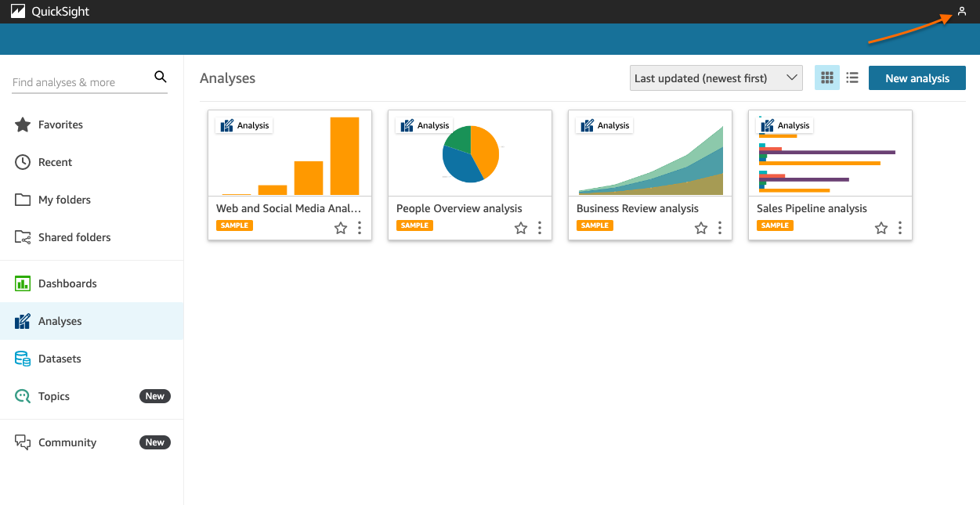Open Business Review analysis options menu

pyautogui.click(x=720, y=228)
